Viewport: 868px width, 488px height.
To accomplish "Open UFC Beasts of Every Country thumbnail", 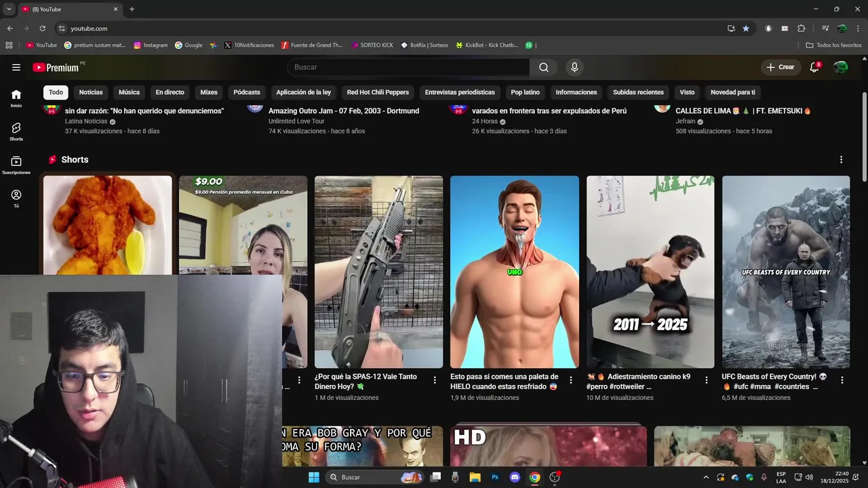I will 786,272.
